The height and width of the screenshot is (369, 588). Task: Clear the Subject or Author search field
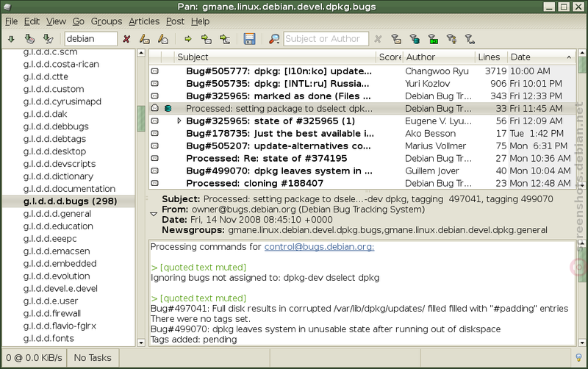[x=378, y=39]
